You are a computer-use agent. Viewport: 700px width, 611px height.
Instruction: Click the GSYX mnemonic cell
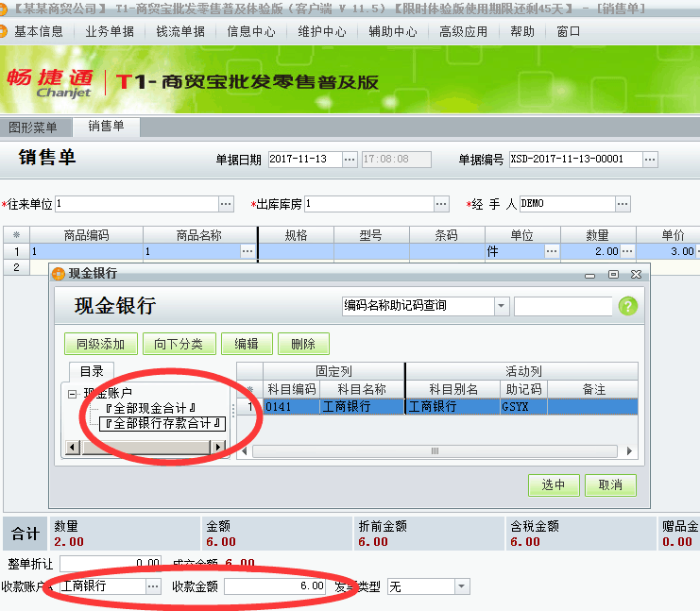(x=523, y=407)
